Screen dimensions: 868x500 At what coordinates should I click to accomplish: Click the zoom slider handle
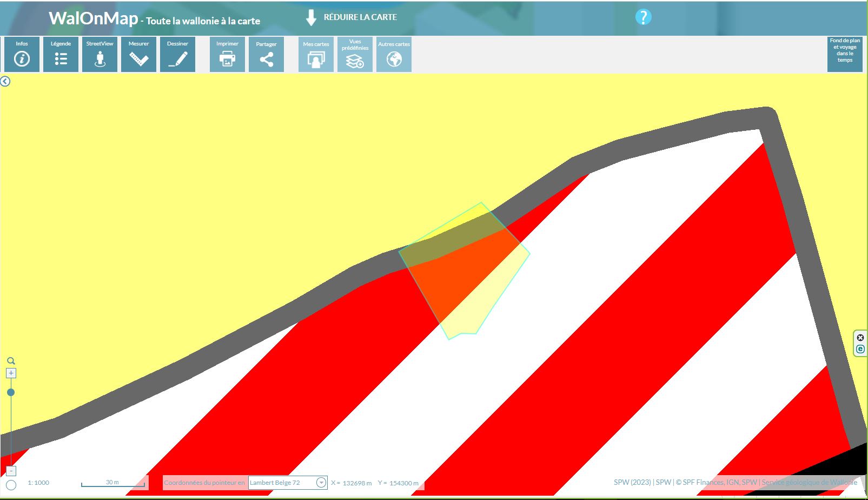coord(11,392)
